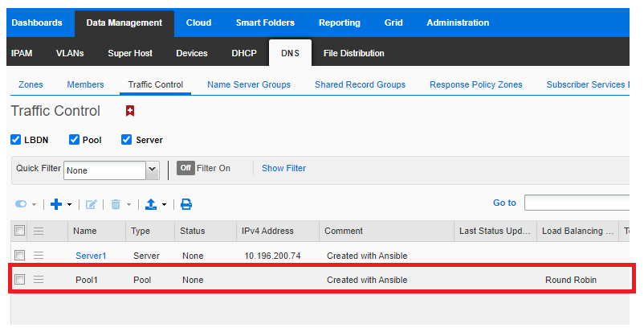Open the Quick Filter dropdown
Screen dimensions: 644x332
[x=152, y=170]
